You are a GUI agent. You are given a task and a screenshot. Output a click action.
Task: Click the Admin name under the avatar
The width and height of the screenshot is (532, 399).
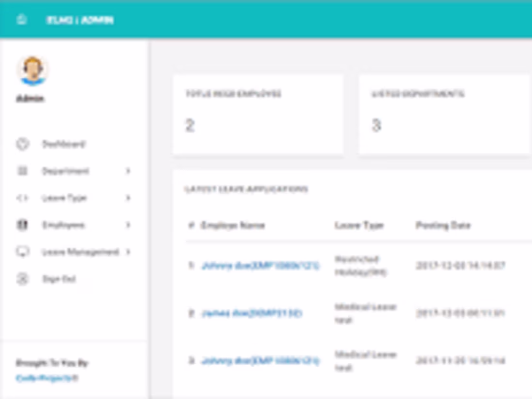(x=30, y=99)
